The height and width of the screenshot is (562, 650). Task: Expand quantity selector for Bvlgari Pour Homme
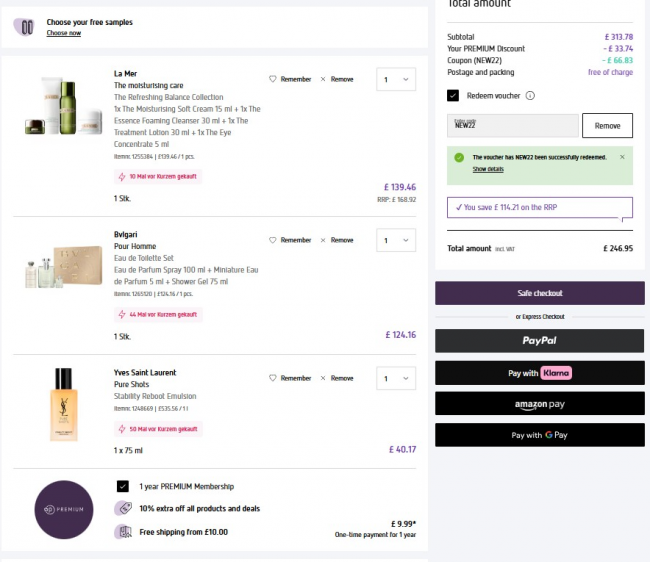click(396, 240)
